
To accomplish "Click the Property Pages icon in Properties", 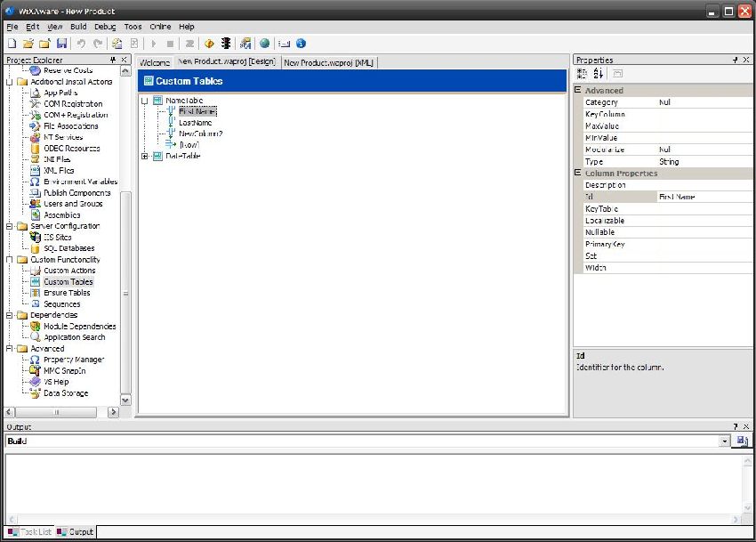I will click(617, 73).
